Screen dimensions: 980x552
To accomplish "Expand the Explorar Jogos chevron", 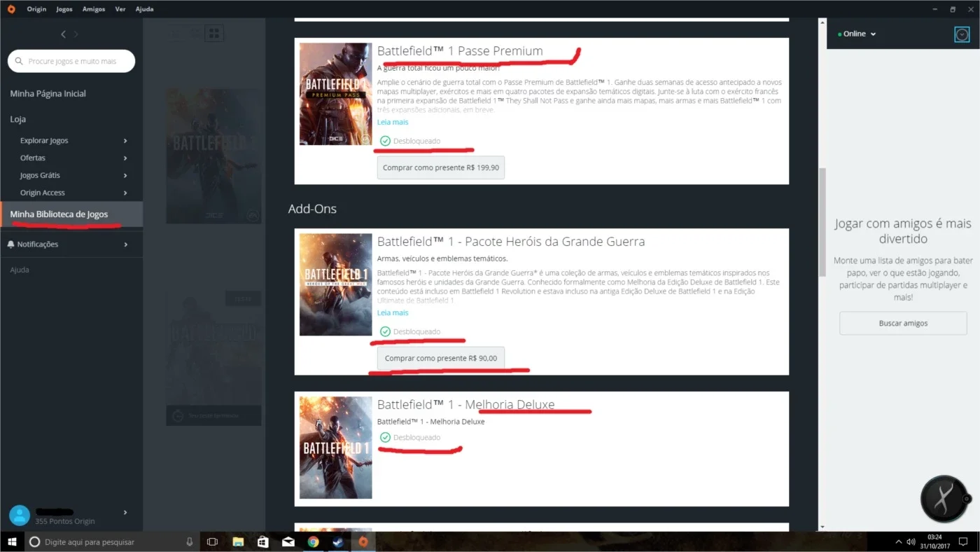I will [x=125, y=141].
